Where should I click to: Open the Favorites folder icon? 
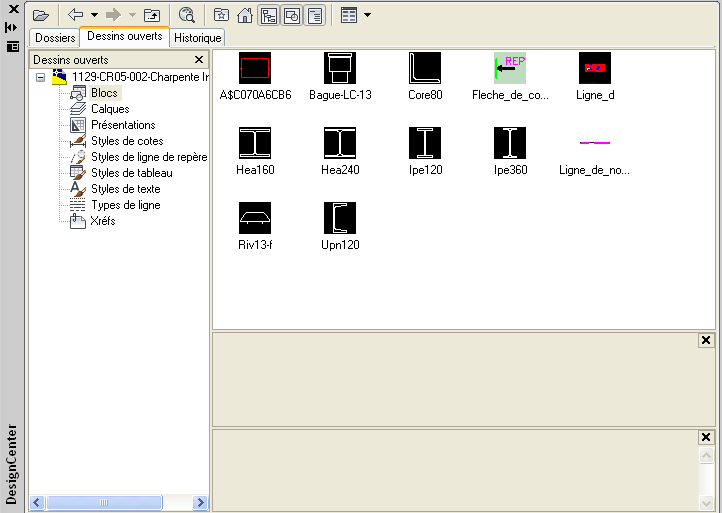click(x=221, y=15)
